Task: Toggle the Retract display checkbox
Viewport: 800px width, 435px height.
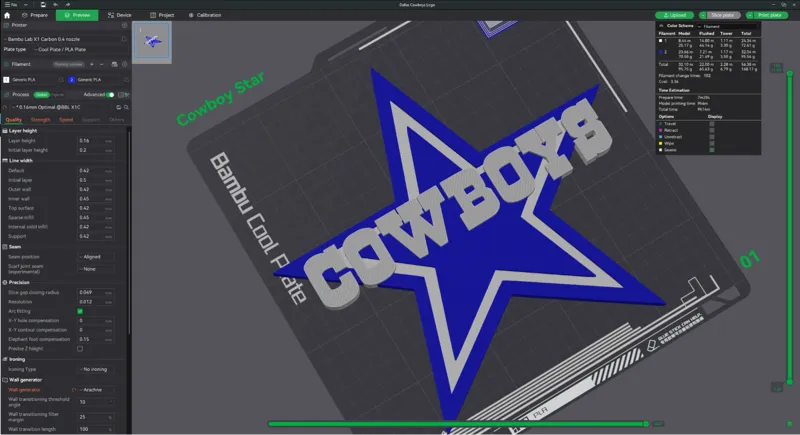Action: click(712, 131)
